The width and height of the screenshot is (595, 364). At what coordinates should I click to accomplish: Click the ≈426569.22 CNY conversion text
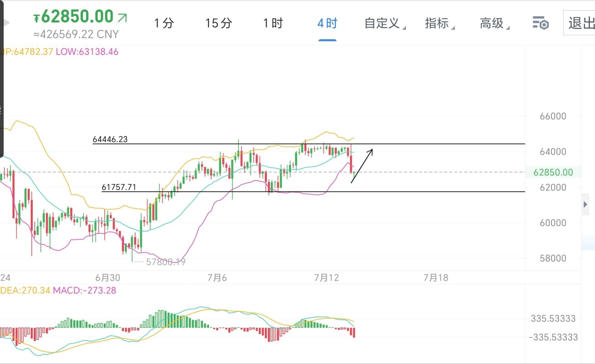tap(76, 34)
